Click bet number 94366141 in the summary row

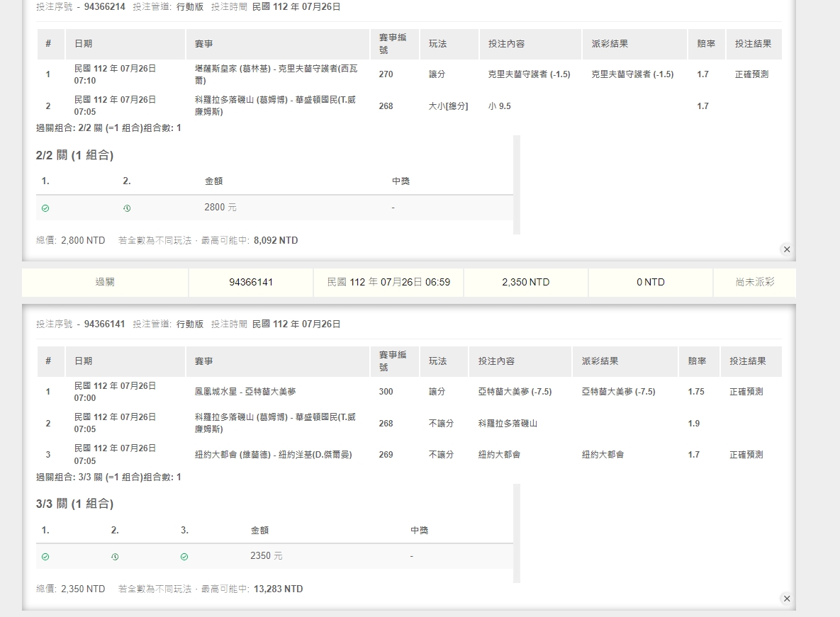(251, 282)
